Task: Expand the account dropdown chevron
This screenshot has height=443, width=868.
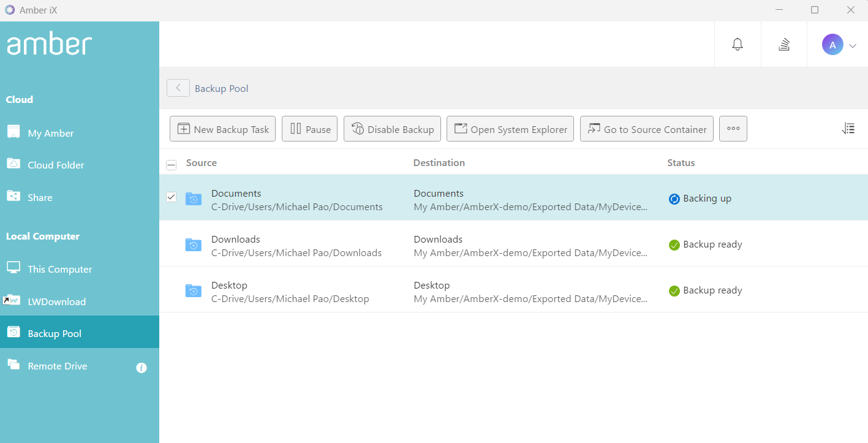Action: (852, 45)
